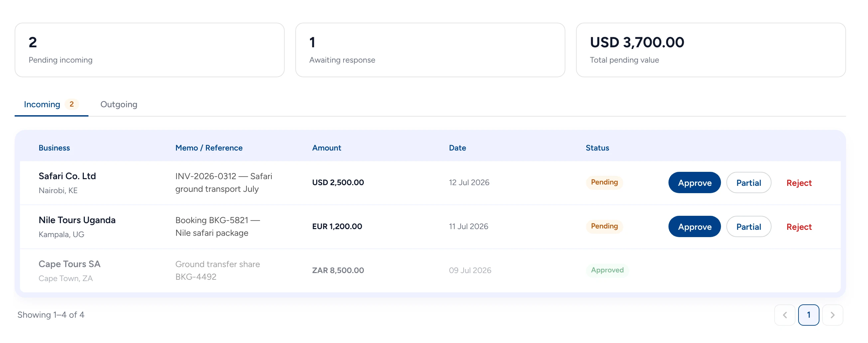This screenshot has width=868, height=343.
Task: Click the Showing 1–4 of 4 text
Action: (51, 315)
